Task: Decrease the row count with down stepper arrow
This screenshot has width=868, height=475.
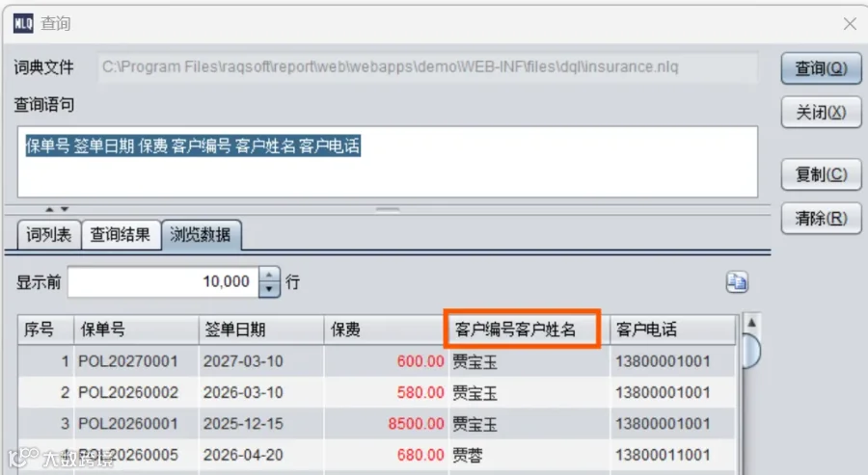Action: (269, 289)
